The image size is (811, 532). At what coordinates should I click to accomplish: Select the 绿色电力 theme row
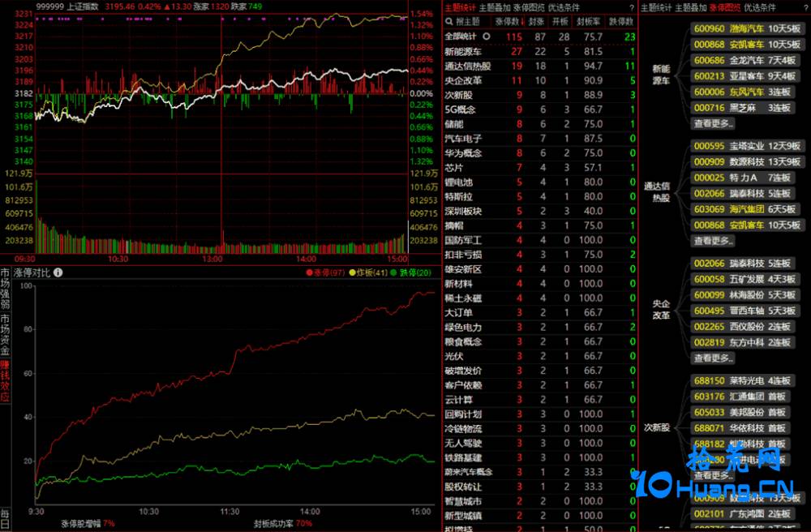point(540,328)
